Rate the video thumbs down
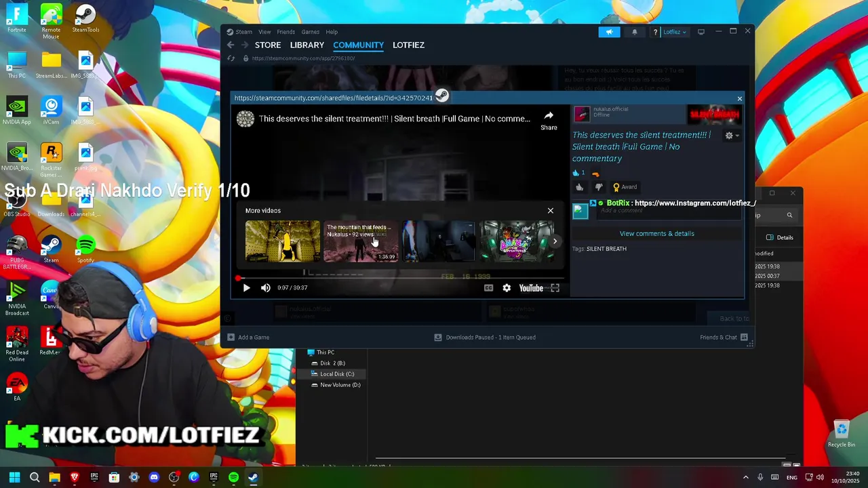 point(599,187)
